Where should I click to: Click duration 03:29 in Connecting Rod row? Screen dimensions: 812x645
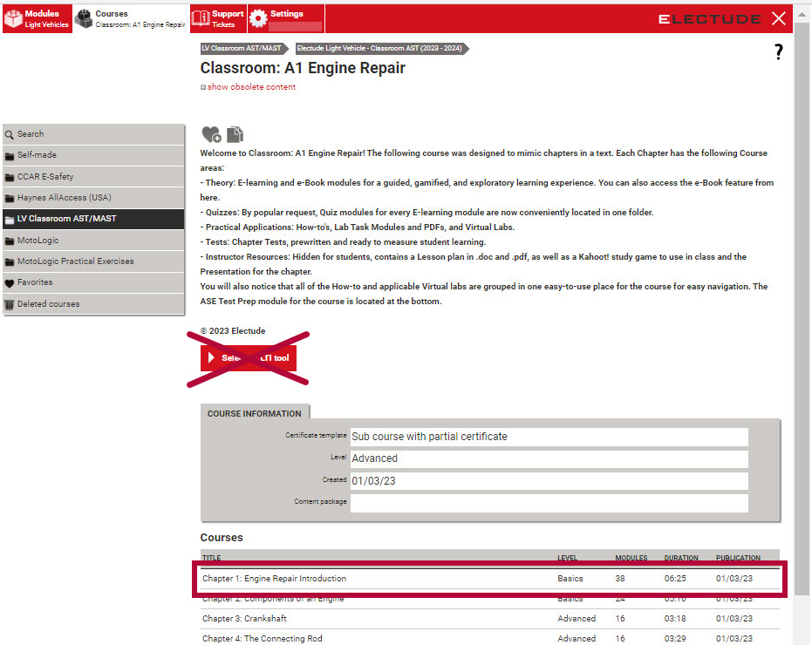click(x=675, y=638)
